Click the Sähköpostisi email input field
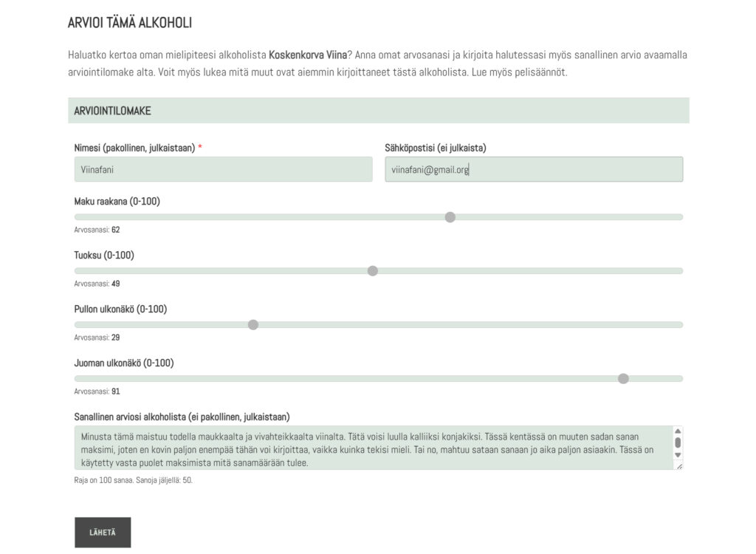This screenshot has width=756, height=554. tap(533, 169)
